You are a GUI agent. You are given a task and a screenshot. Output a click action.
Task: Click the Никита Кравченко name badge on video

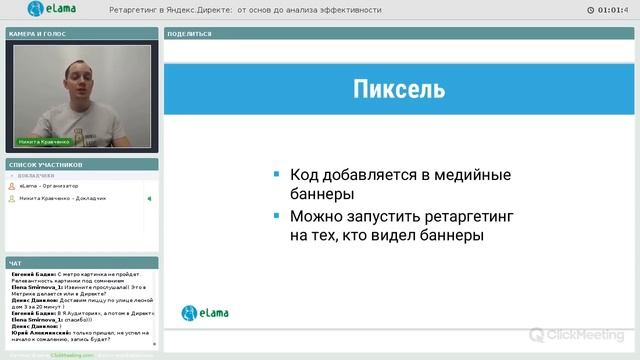coord(44,142)
